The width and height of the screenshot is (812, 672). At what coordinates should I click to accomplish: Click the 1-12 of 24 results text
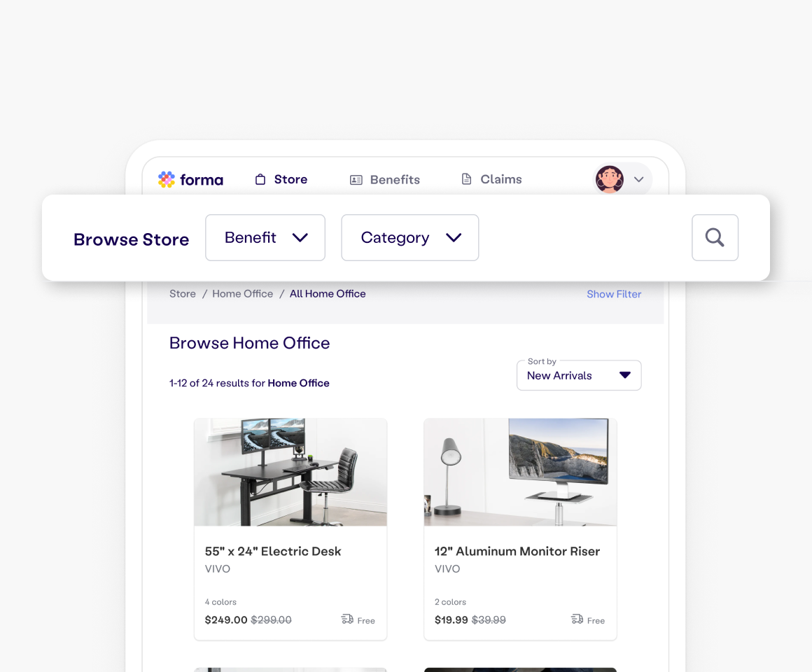pos(249,383)
